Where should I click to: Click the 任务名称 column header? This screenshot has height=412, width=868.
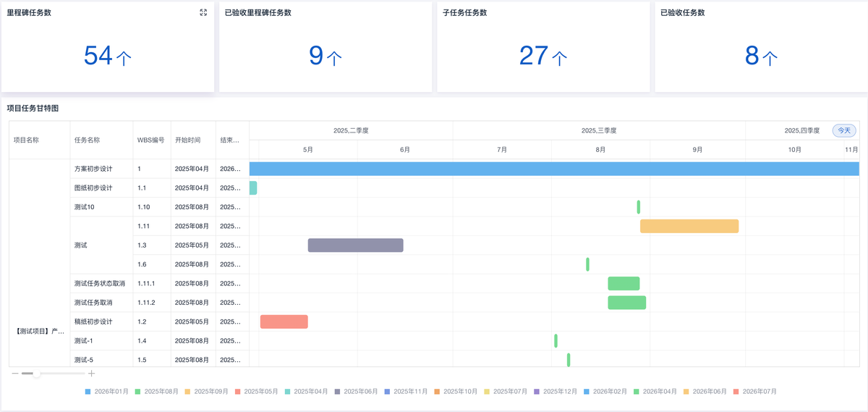[x=87, y=140]
